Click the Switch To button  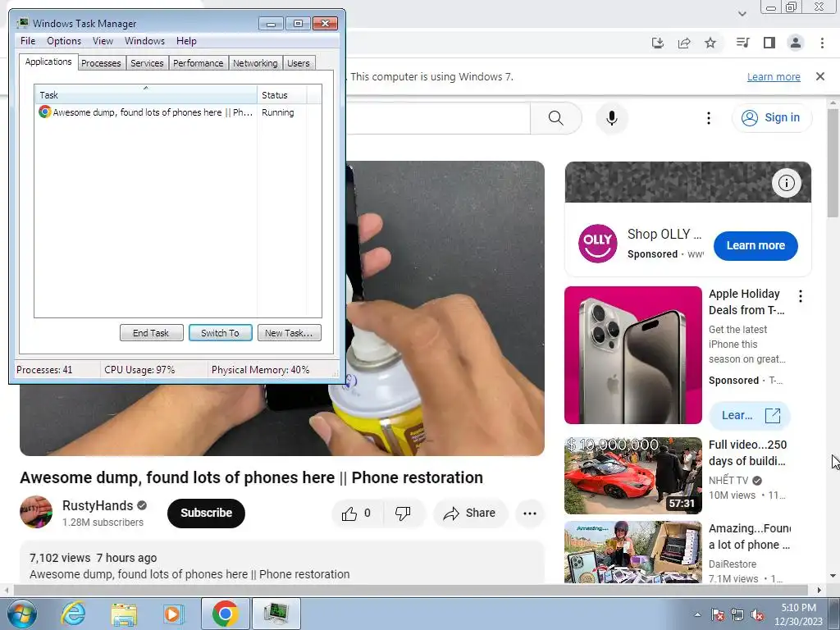click(220, 333)
